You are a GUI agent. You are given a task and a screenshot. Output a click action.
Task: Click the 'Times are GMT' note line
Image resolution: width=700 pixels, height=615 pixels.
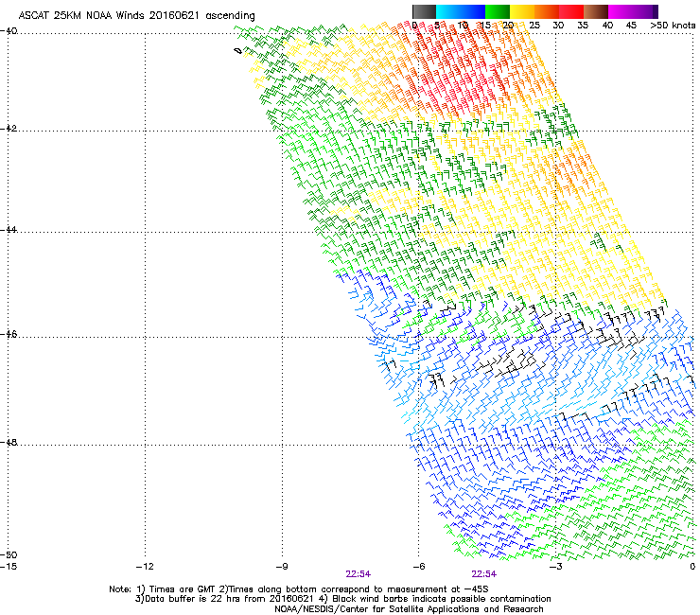pos(299,589)
